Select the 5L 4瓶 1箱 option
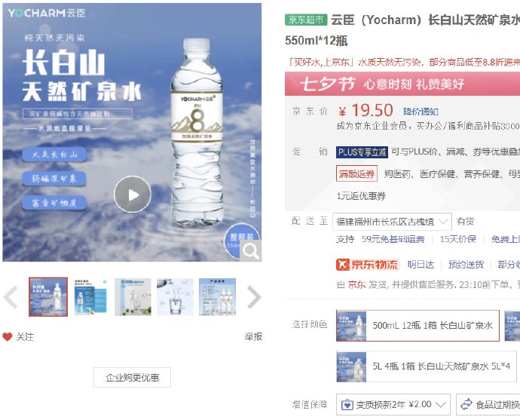 (x=426, y=366)
